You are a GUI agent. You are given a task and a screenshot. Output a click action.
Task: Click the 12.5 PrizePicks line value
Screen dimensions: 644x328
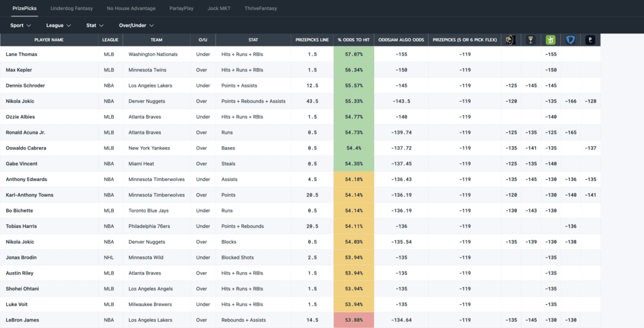312,85
